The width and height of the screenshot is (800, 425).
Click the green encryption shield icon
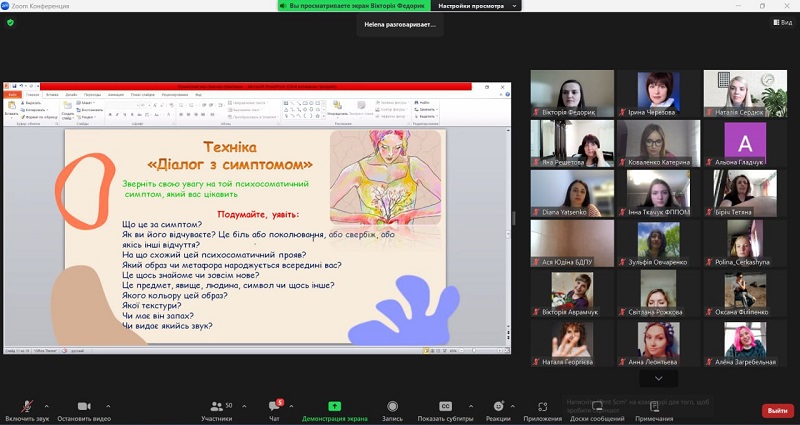[10, 22]
